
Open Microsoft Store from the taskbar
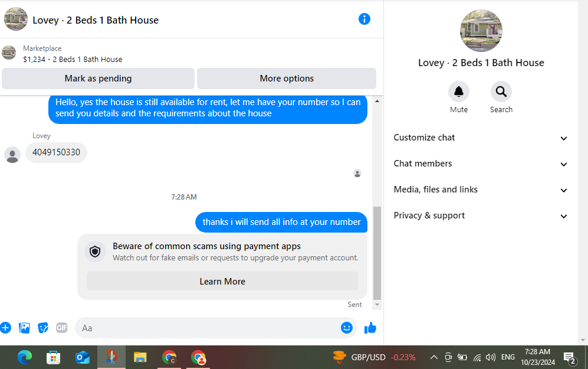(53, 357)
